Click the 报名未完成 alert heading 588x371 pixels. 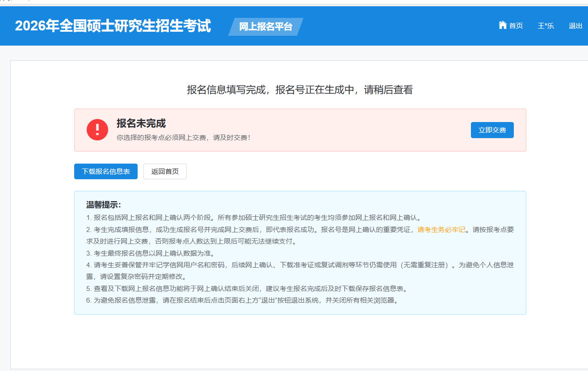(x=141, y=124)
